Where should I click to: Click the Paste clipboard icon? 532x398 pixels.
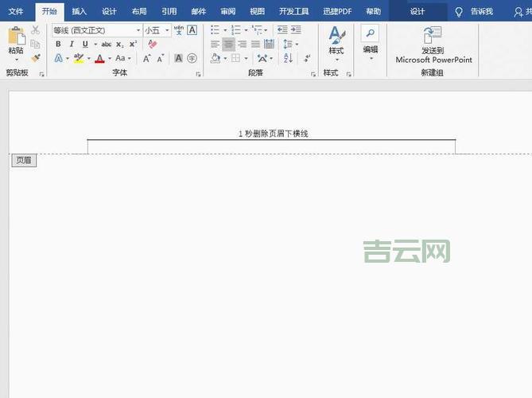(x=16, y=35)
